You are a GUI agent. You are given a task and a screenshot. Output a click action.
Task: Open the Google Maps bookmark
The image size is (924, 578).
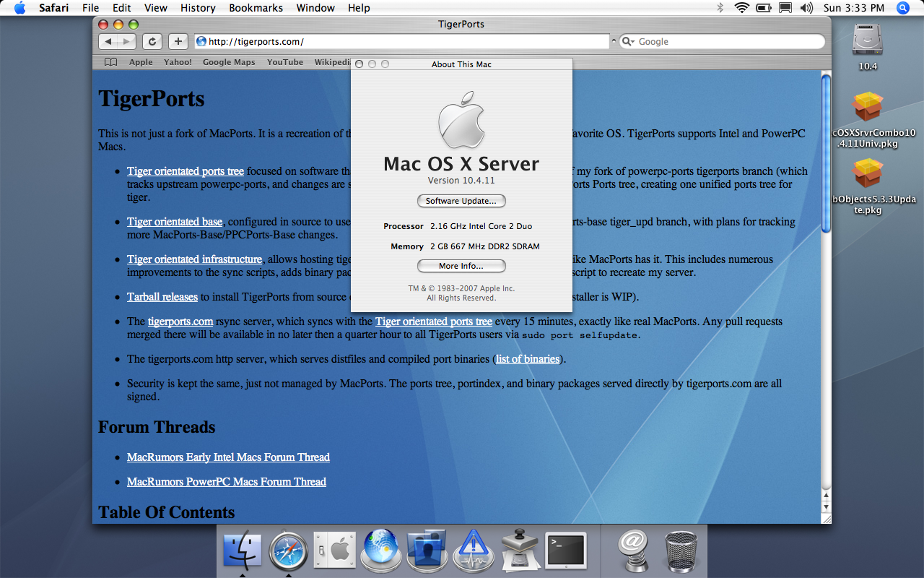click(229, 62)
